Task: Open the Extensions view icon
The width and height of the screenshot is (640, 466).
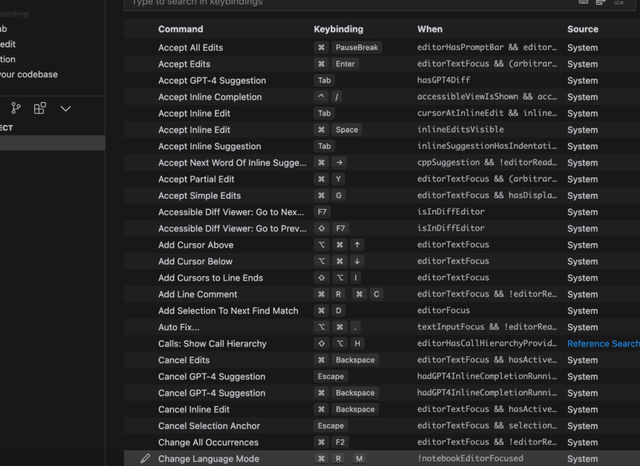Action: (x=40, y=108)
